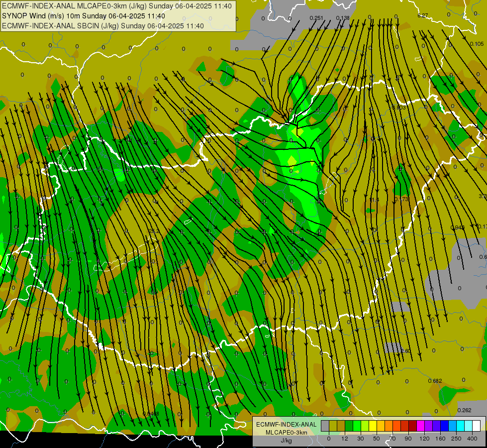
Task: Click the map value 6.27
Action: click(x=423, y=15)
